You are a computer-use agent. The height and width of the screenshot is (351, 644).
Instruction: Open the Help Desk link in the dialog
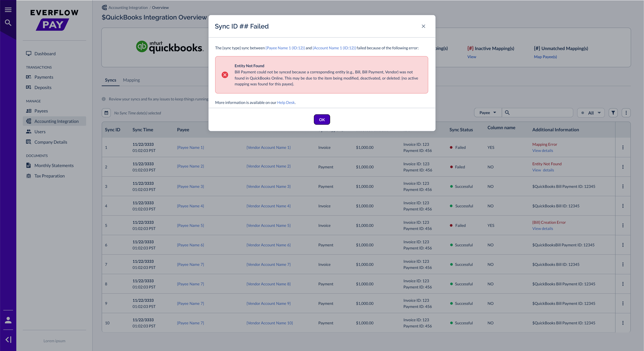[286, 102]
